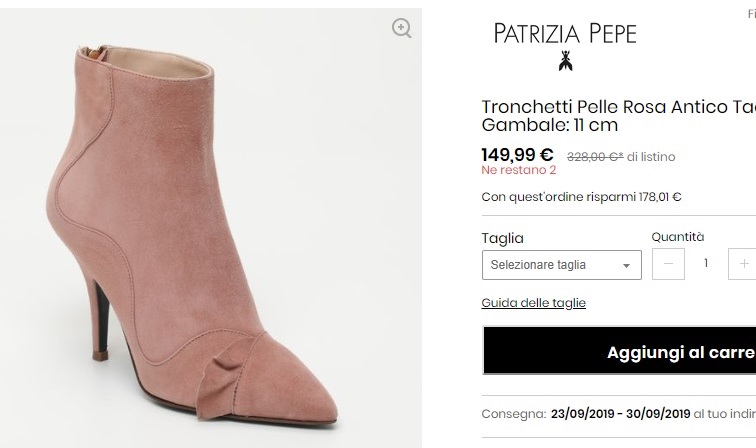Click the magnifier zoom icon on the product image
Image resolution: width=756 pixels, height=448 pixels.
click(402, 28)
